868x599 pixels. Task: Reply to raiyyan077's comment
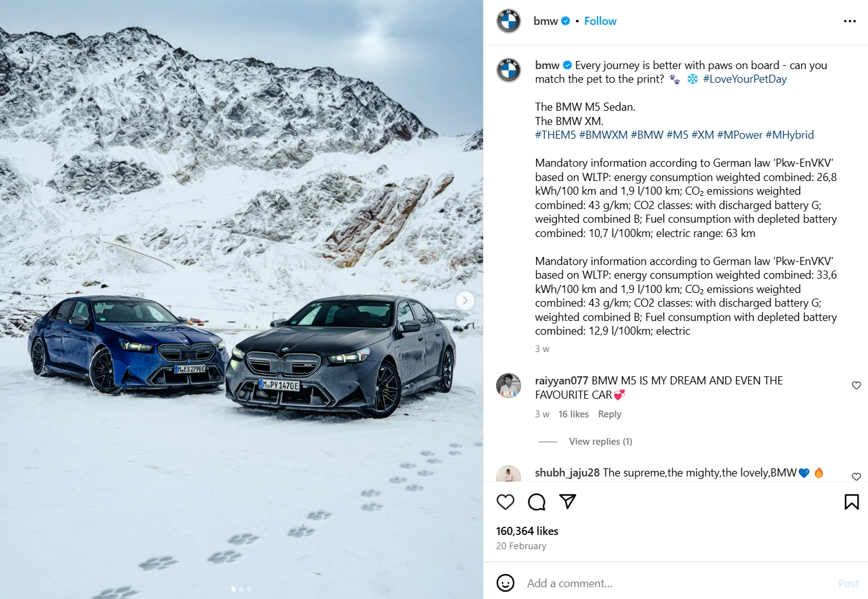click(x=609, y=414)
